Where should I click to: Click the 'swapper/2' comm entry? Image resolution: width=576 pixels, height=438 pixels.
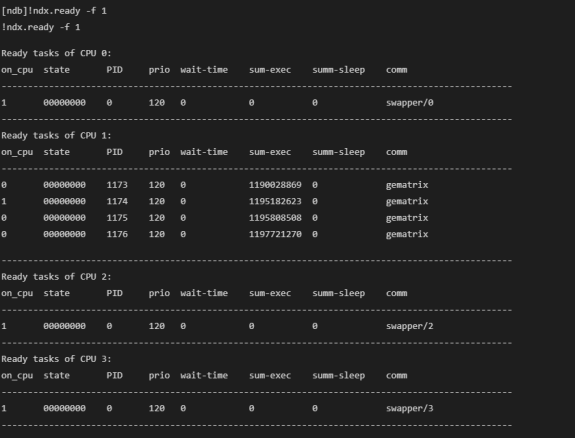[410, 326]
